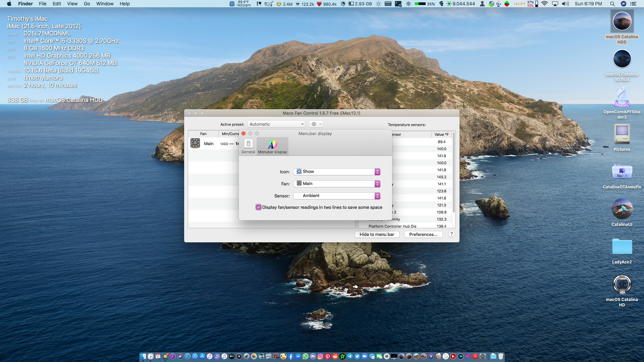Screen dimensions: 644x362
Task: Click the 132.3 temperature value
Action: [x=441, y=219]
